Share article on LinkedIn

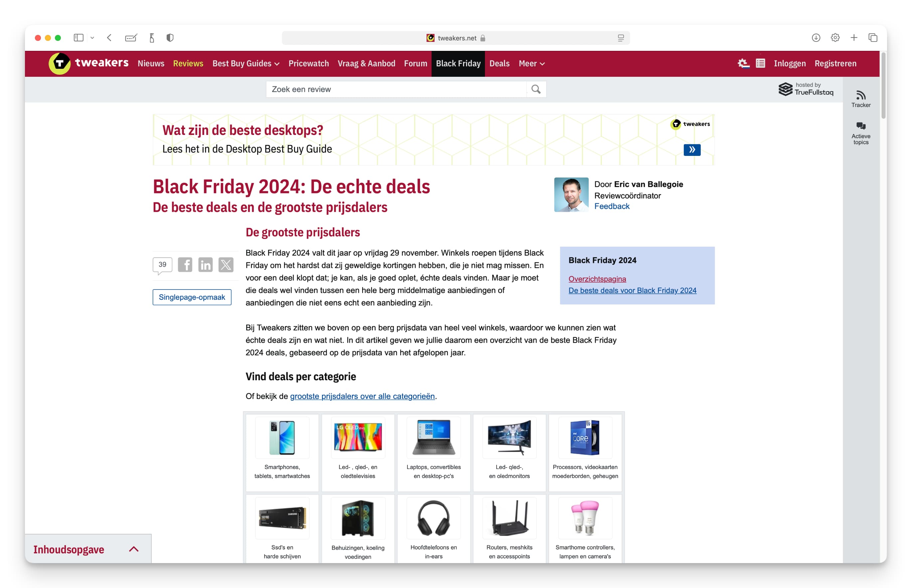pos(206,265)
